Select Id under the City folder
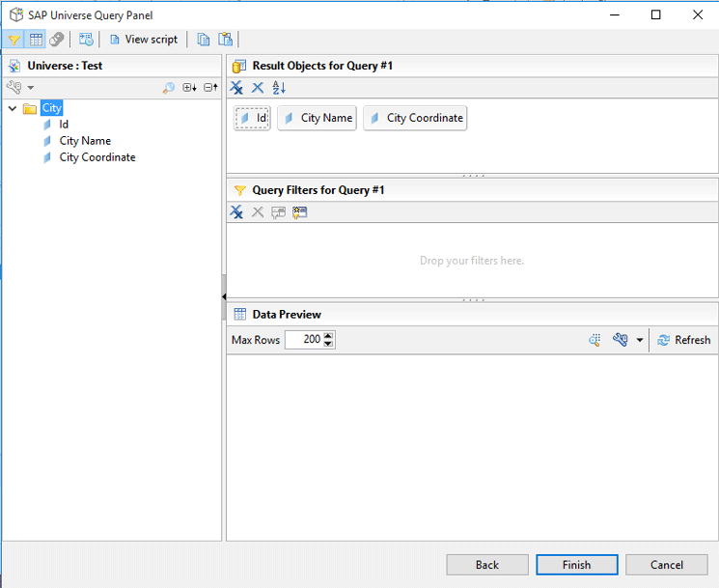Screen dimensions: 719x588 (64, 125)
